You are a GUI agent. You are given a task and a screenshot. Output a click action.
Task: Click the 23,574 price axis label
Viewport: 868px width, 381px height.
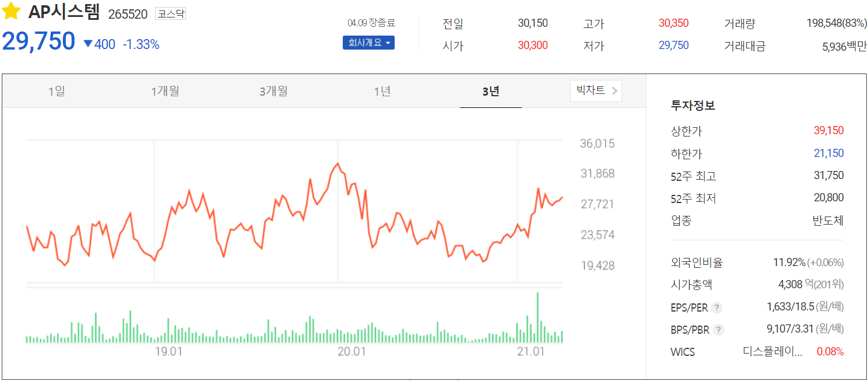[x=597, y=235]
